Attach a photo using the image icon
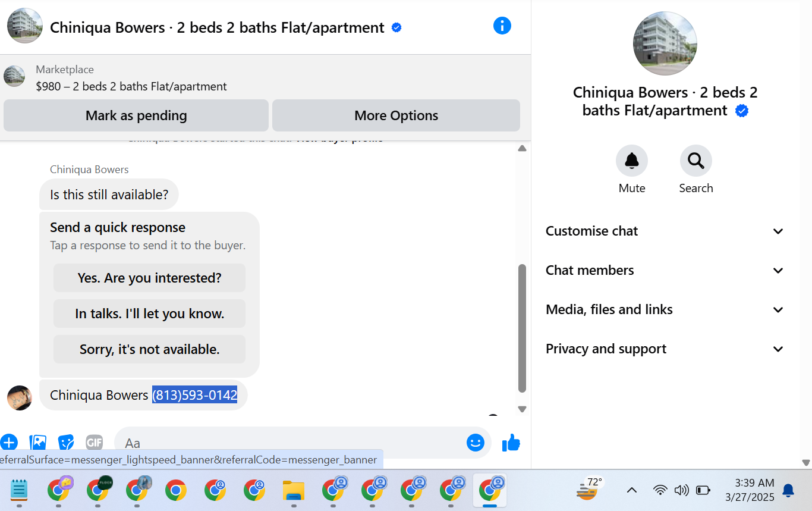The height and width of the screenshot is (511, 812). (x=37, y=443)
